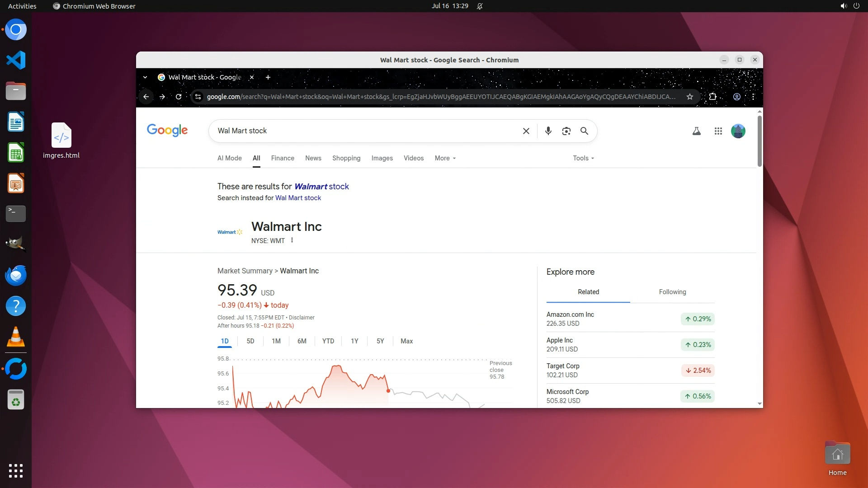Open VLC media player from dock
Image resolution: width=868 pixels, height=488 pixels.
pos(16,337)
